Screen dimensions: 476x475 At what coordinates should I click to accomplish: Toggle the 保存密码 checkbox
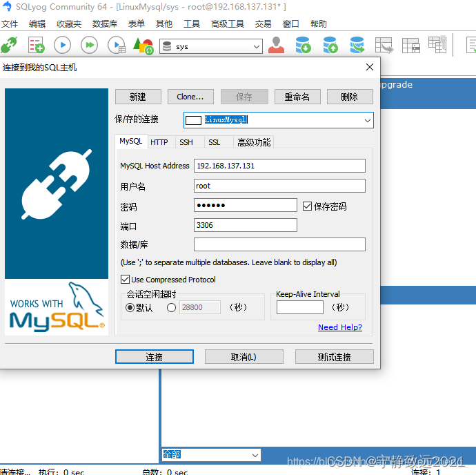click(307, 206)
